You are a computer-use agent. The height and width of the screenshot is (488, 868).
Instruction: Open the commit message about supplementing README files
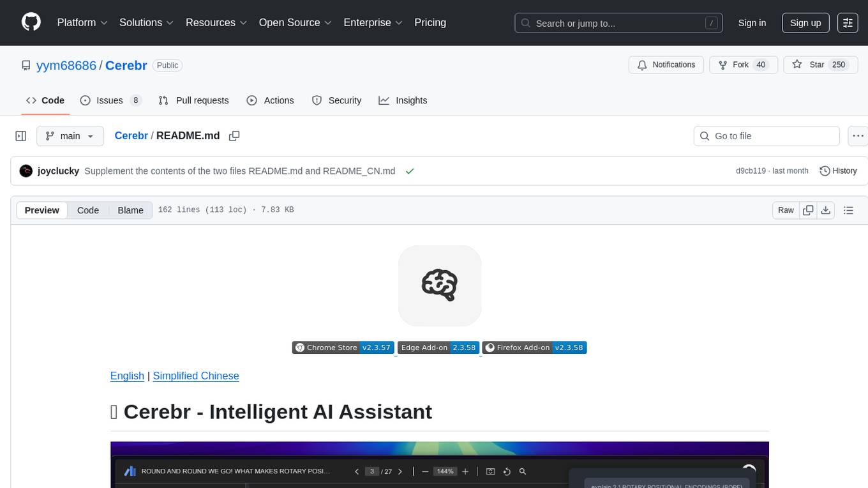tap(240, 171)
